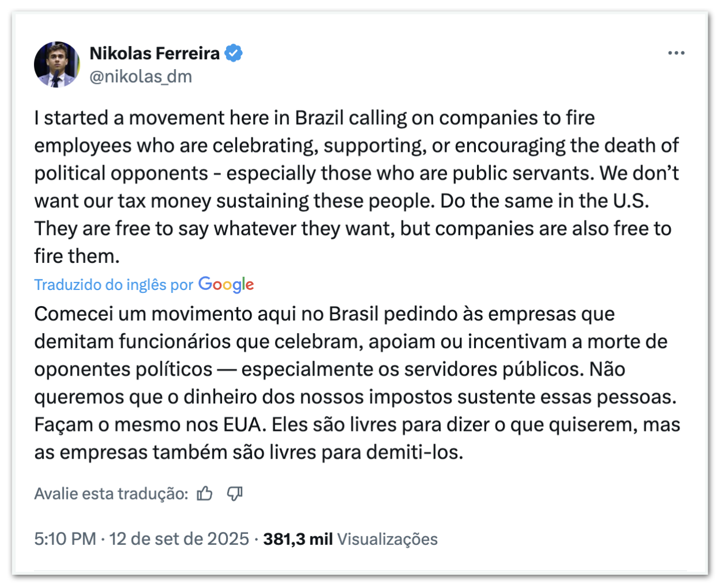Click the Visualizações label
This screenshot has height=588, width=725.
click(387, 539)
